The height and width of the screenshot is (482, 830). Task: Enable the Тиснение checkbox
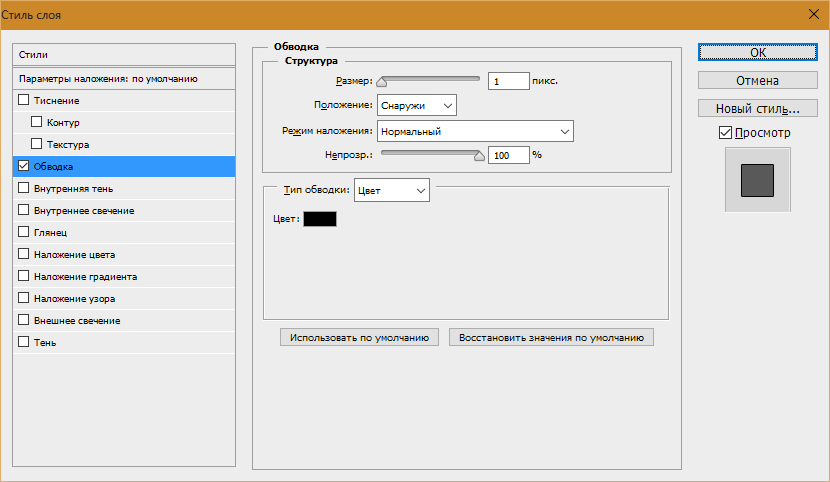23,99
